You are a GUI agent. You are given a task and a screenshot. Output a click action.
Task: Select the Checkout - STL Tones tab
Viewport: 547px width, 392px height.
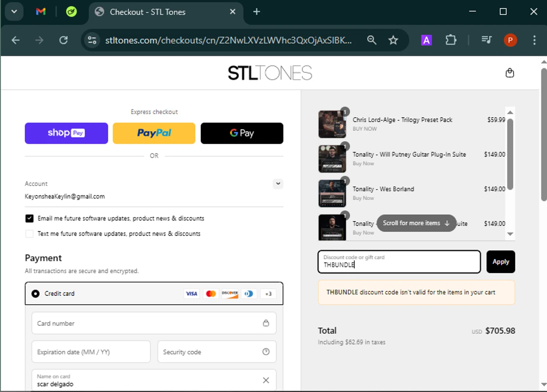click(166, 12)
